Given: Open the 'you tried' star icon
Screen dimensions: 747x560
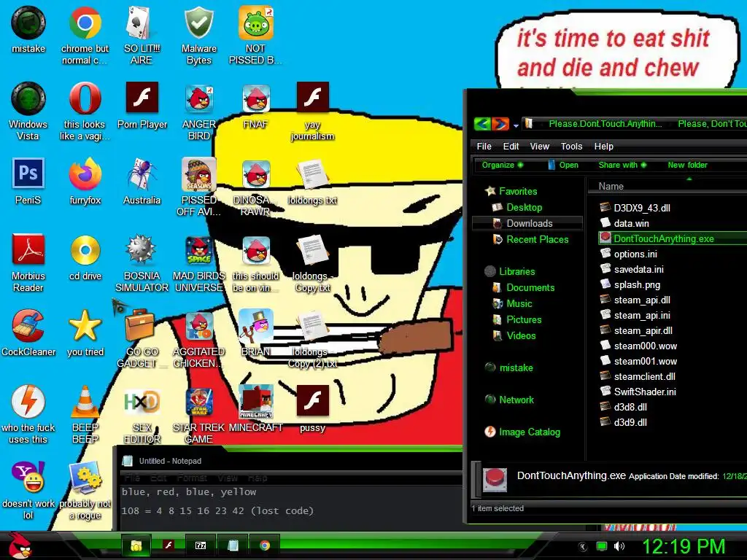Looking at the screenshot, I should [x=85, y=332].
